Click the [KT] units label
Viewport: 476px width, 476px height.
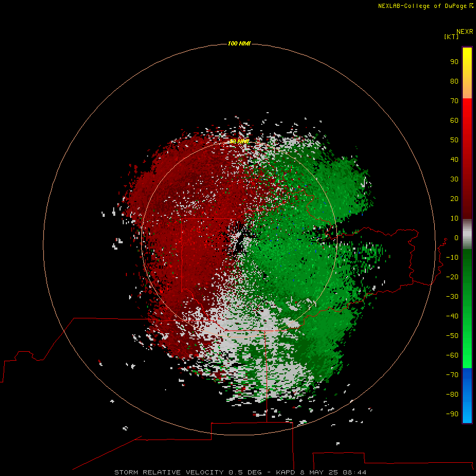451,36
